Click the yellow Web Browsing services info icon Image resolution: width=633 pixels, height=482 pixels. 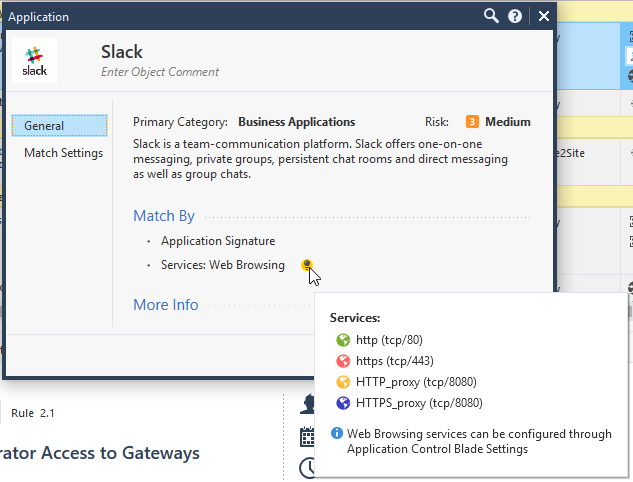pyautogui.click(x=307, y=265)
